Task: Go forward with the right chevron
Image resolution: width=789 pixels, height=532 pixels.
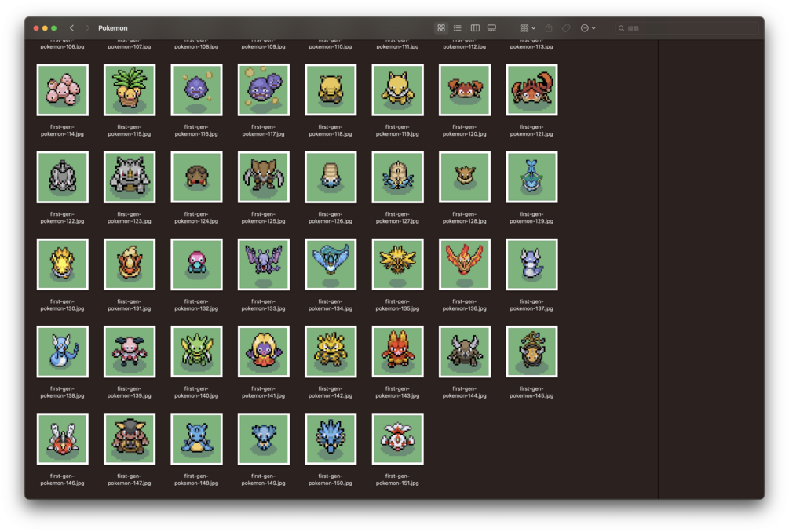Action: [x=87, y=28]
